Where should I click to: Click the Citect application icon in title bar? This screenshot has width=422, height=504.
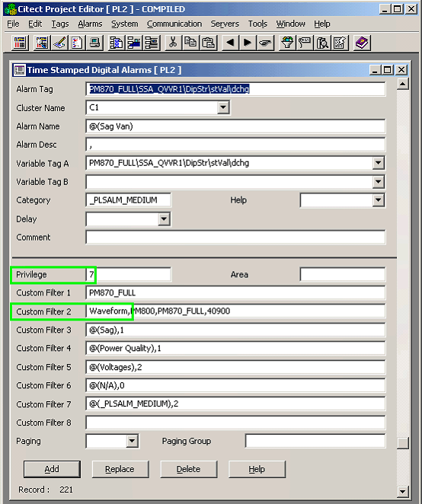[x=11, y=9]
